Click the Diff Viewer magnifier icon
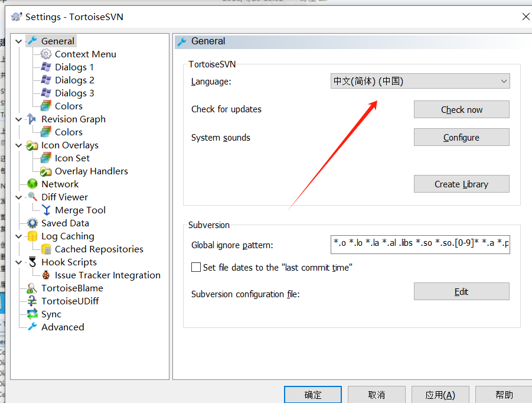The height and width of the screenshot is (403, 532). pos(32,197)
